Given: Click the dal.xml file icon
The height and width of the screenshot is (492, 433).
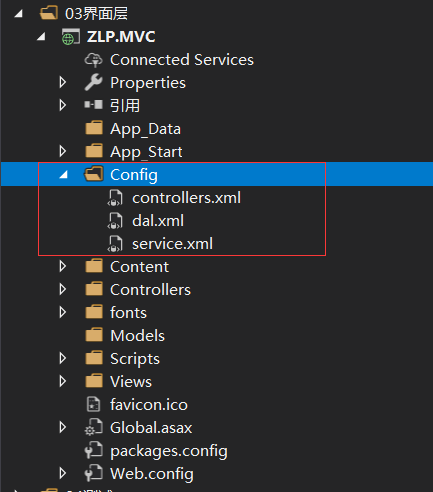Looking at the screenshot, I should pos(115,220).
